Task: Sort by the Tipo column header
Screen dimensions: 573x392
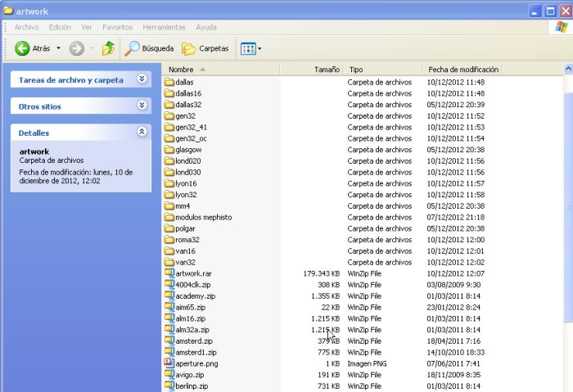Action: (x=382, y=70)
